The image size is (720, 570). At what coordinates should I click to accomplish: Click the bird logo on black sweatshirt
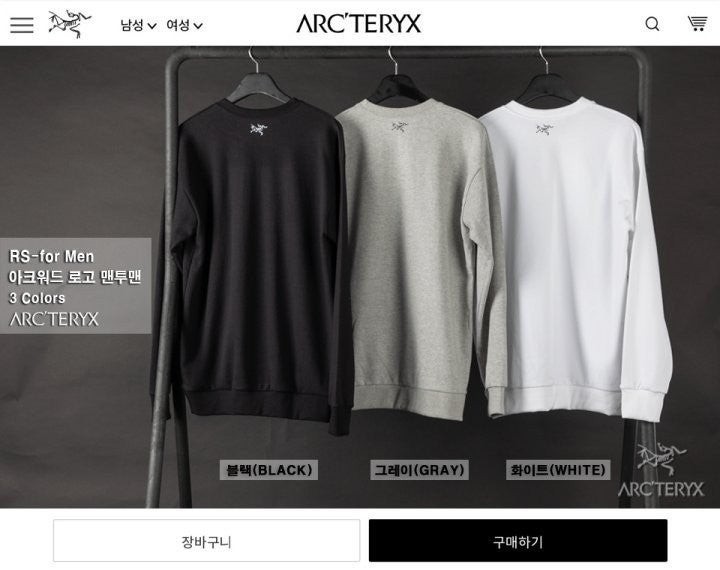(259, 129)
